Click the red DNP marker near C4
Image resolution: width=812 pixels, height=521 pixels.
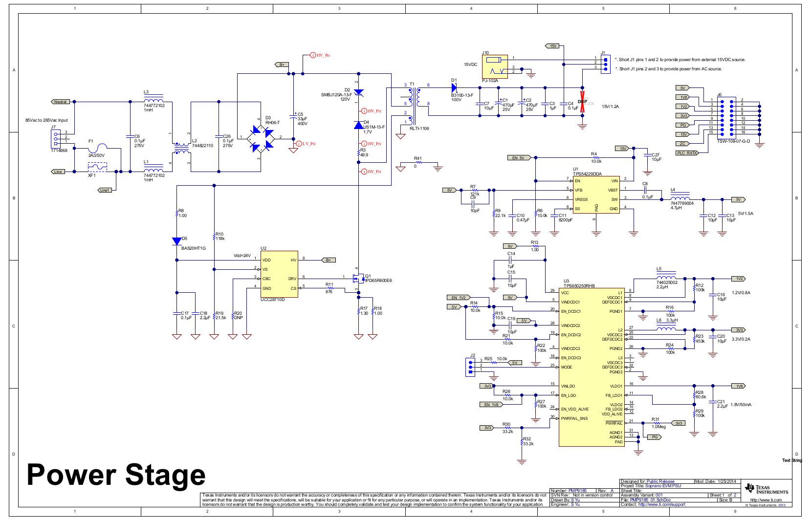click(582, 101)
